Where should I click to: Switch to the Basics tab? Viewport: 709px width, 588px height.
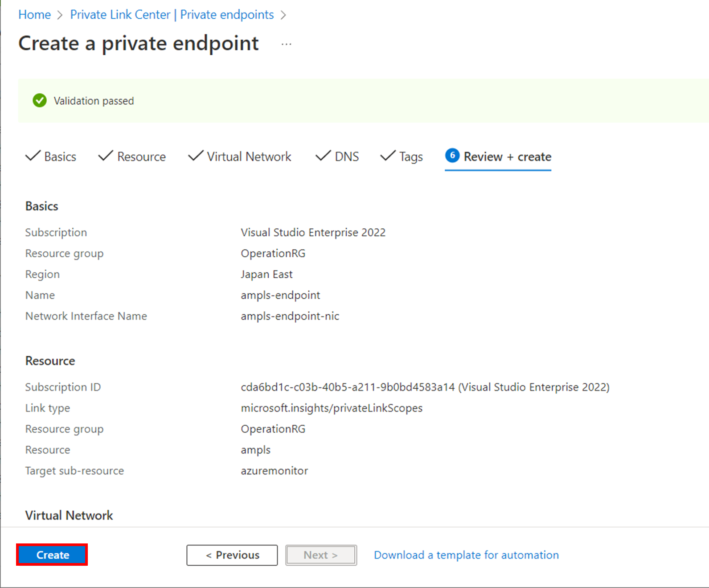point(60,157)
